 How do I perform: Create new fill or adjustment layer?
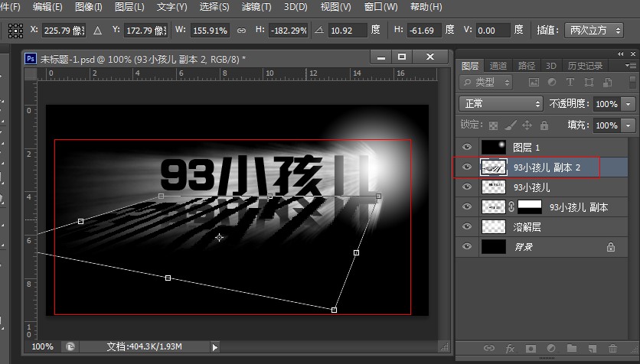click(x=550, y=349)
